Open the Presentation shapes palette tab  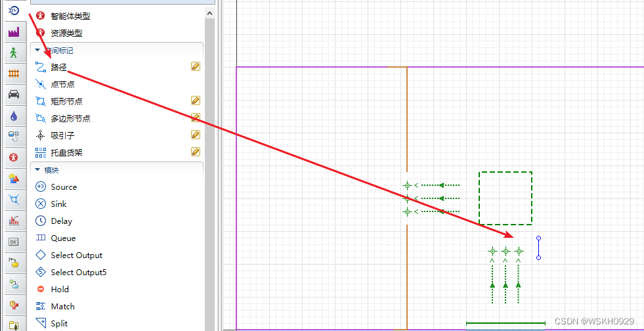pyautogui.click(x=14, y=179)
